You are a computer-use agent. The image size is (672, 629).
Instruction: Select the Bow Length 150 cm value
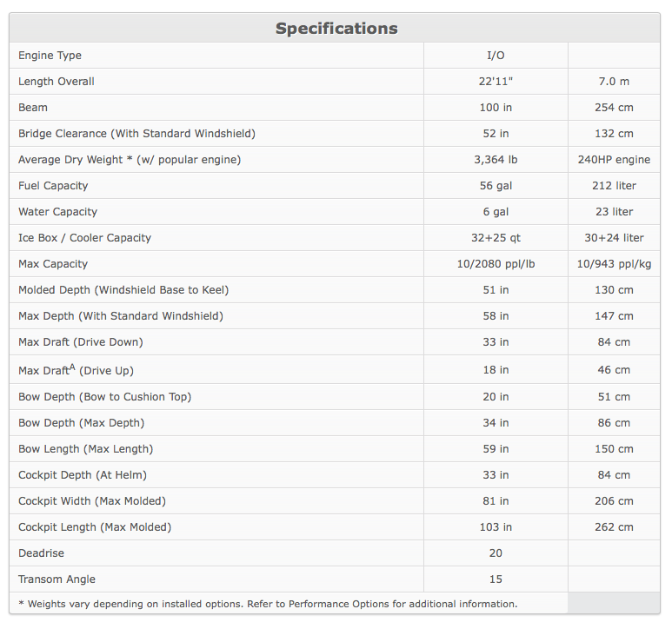click(614, 449)
